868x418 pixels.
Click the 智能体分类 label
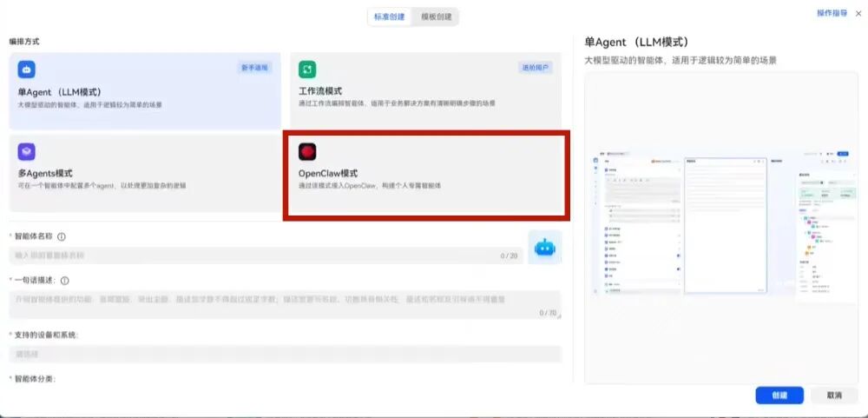click(x=35, y=379)
